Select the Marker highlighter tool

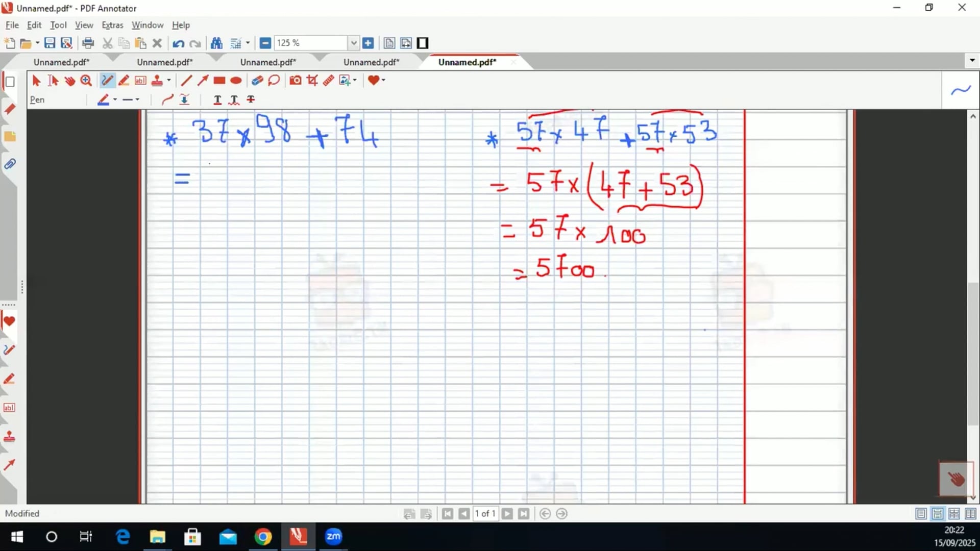[x=124, y=81]
